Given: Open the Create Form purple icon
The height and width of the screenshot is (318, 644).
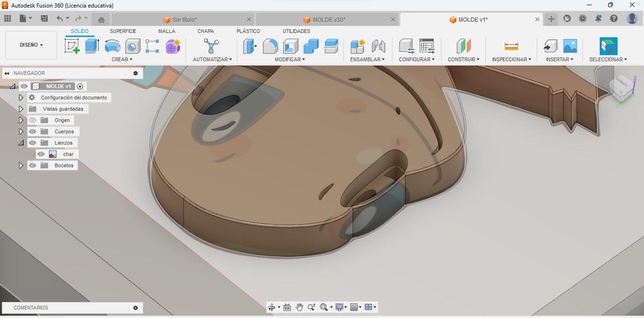Looking at the screenshot, I should click(x=173, y=46).
